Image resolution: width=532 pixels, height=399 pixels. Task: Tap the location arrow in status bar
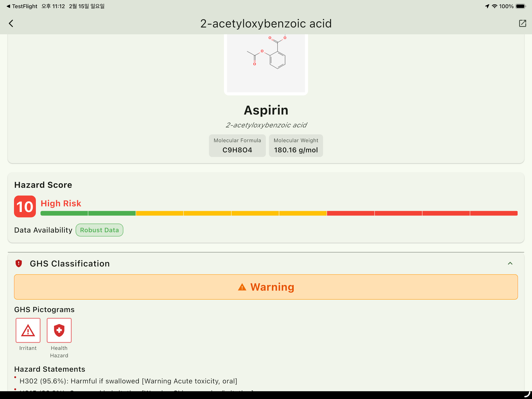(487, 6)
